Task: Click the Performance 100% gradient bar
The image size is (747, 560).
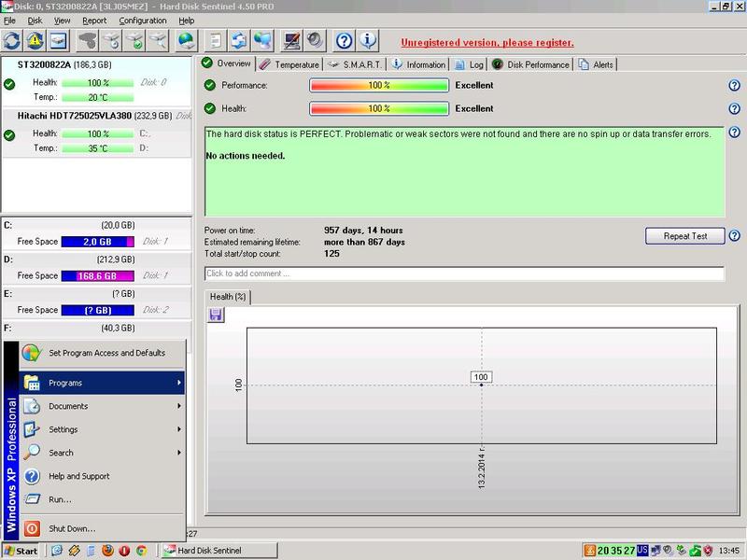Action: coord(379,85)
